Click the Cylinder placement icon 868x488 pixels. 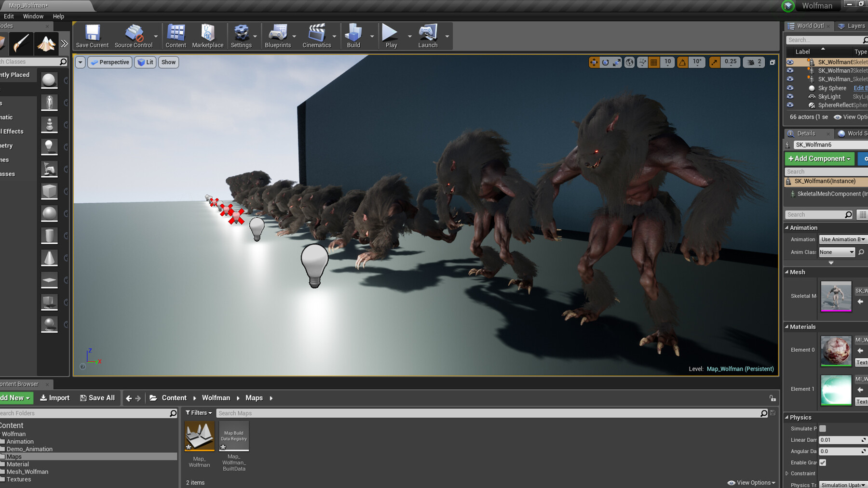(49, 236)
